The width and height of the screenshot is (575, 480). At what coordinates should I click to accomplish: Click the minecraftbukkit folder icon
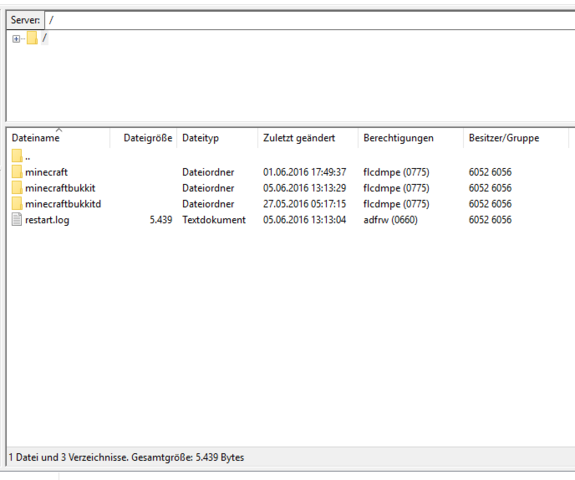(x=17, y=187)
